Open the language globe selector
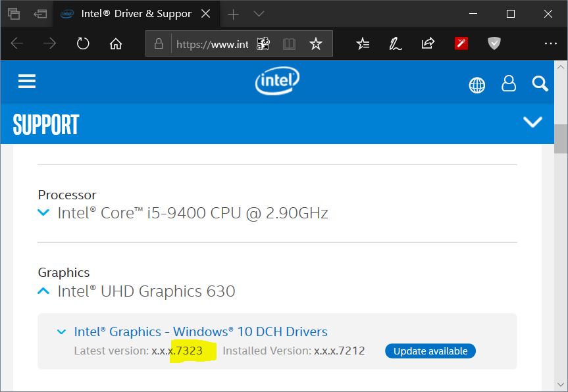Screen dimensions: 568x392 click(477, 85)
